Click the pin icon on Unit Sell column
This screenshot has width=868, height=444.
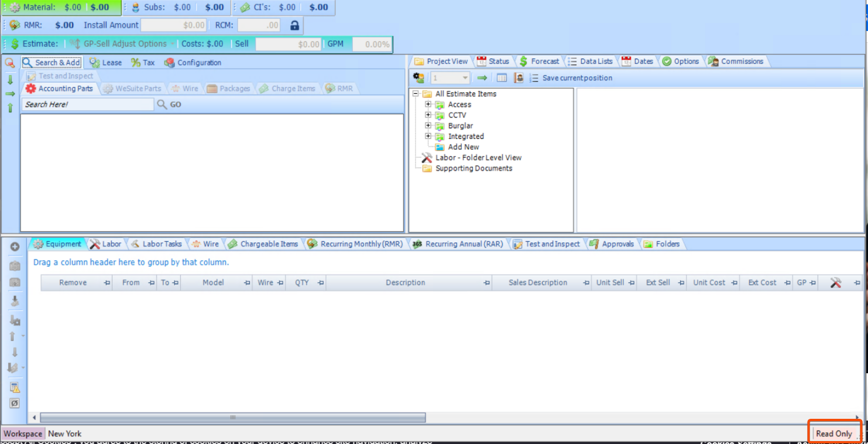(x=632, y=283)
